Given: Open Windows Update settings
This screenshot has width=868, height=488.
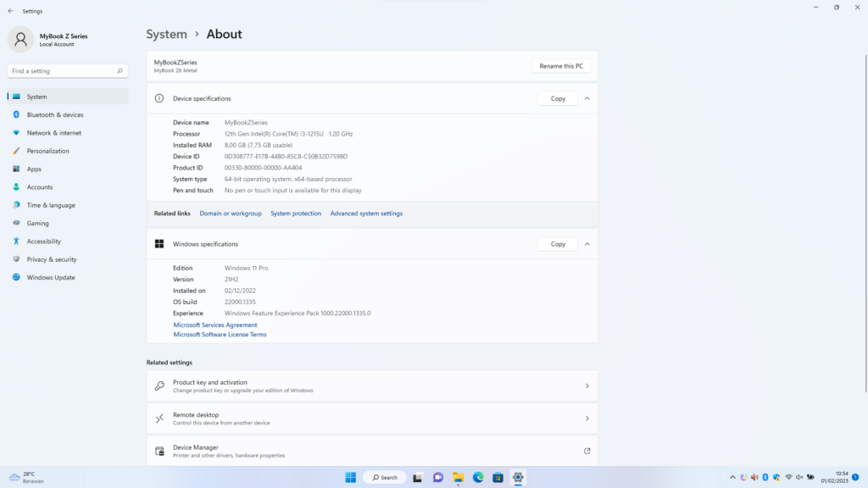Looking at the screenshot, I should coord(68,277).
